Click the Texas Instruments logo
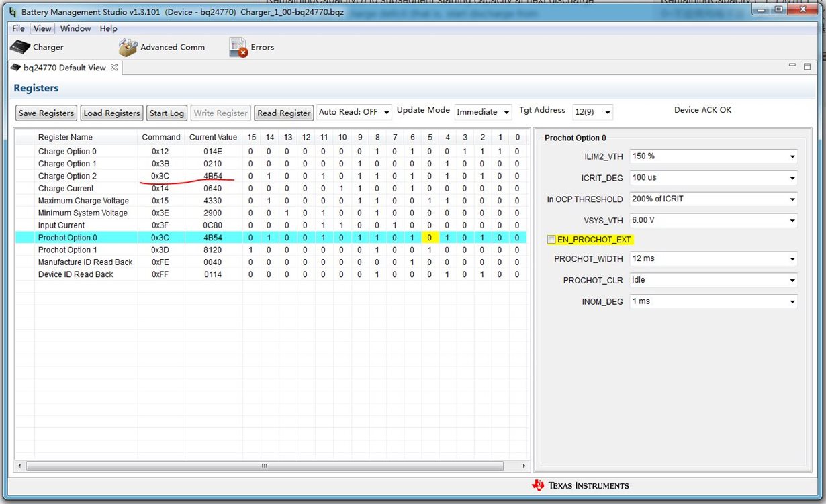The height and width of the screenshot is (504, 826). point(580,485)
